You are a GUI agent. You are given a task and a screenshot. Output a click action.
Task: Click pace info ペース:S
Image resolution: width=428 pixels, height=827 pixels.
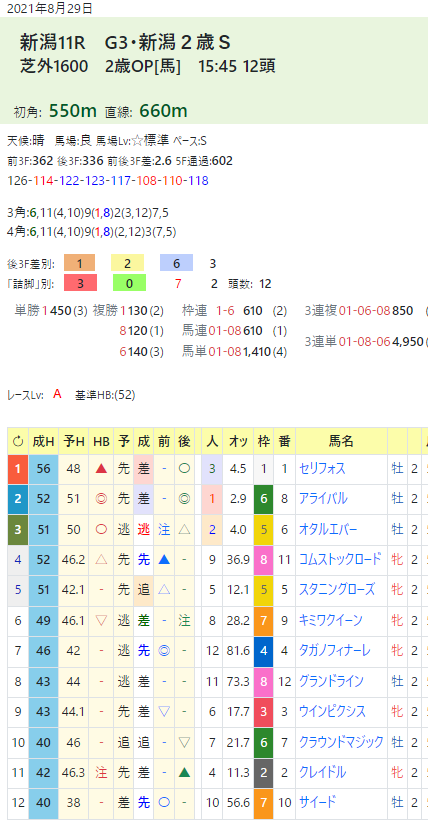pyautogui.click(x=189, y=141)
